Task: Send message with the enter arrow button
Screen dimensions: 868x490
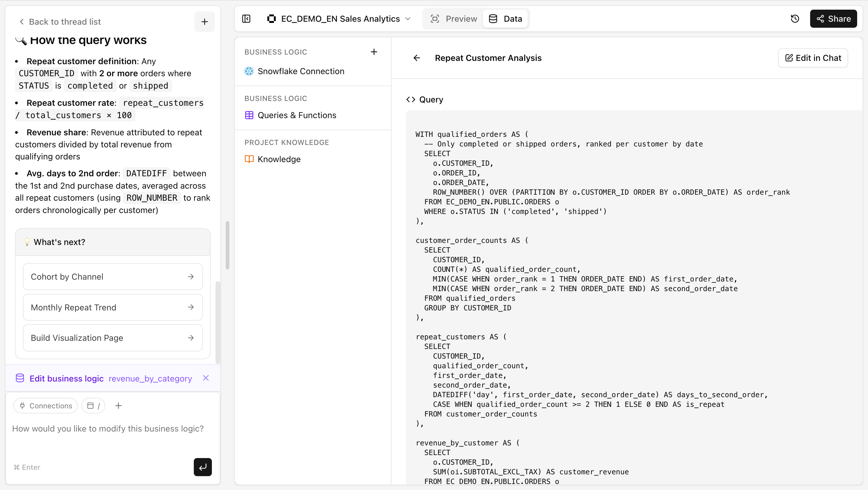Action: tap(203, 467)
